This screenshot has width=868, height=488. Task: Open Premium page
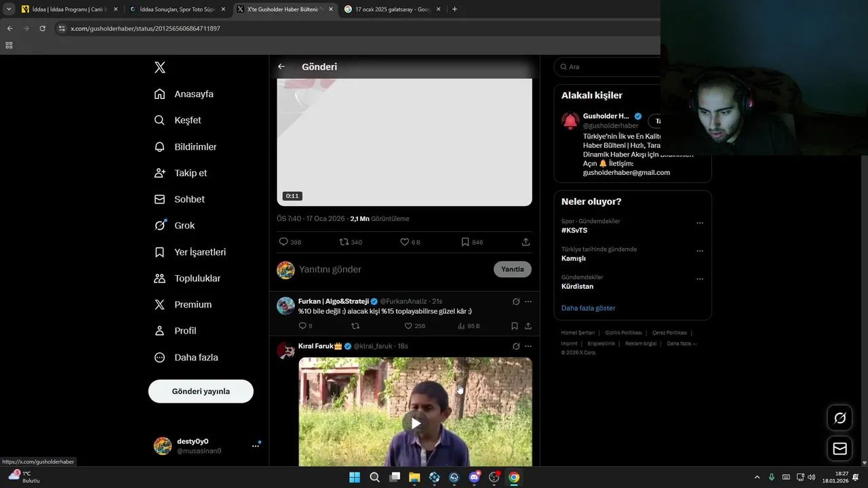pyautogui.click(x=182, y=304)
